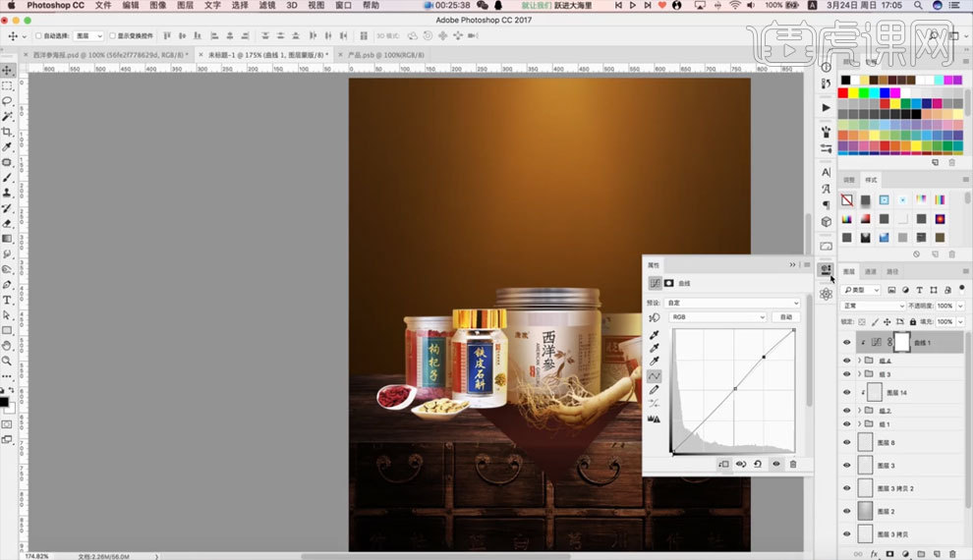The width and height of the screenshot is (973, 560).
Task: Click the foreground color box
Action: click(4, 402)
